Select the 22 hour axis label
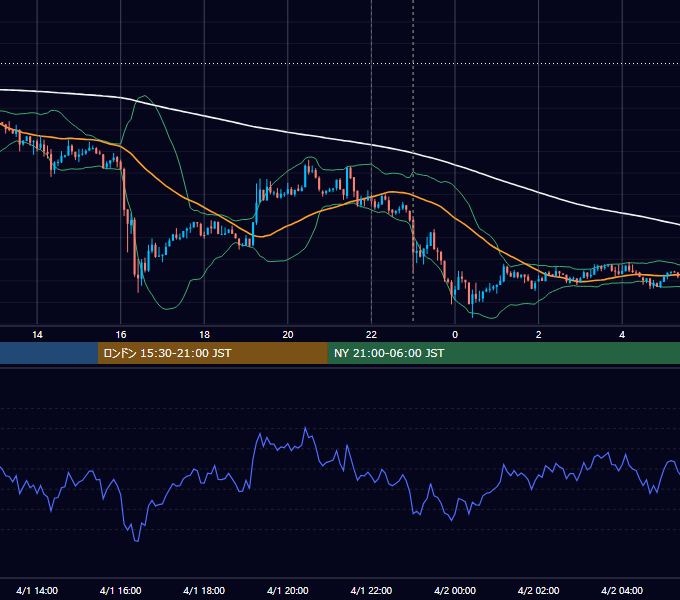The height and width of the screenshot is (600, 680). (x=371, y=335)
